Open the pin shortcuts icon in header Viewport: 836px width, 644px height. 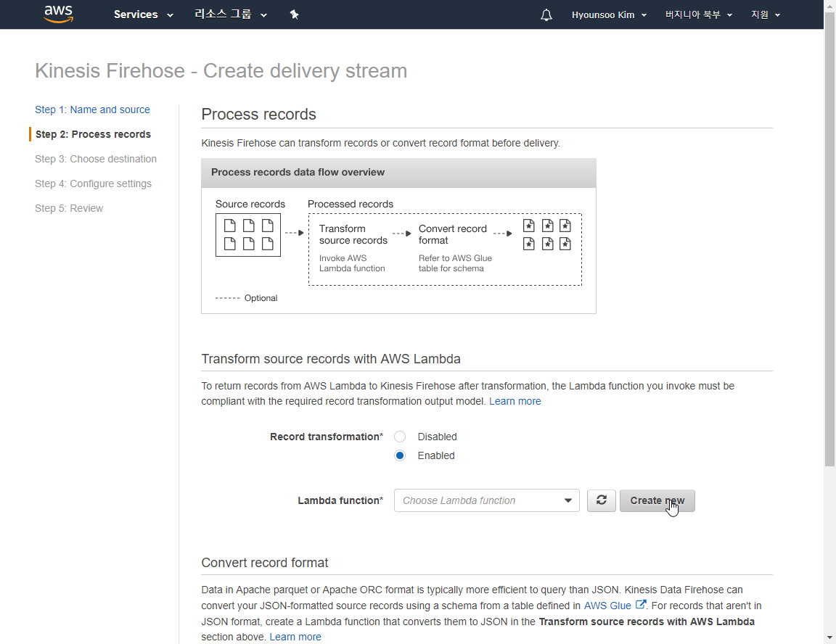[295, 15]
